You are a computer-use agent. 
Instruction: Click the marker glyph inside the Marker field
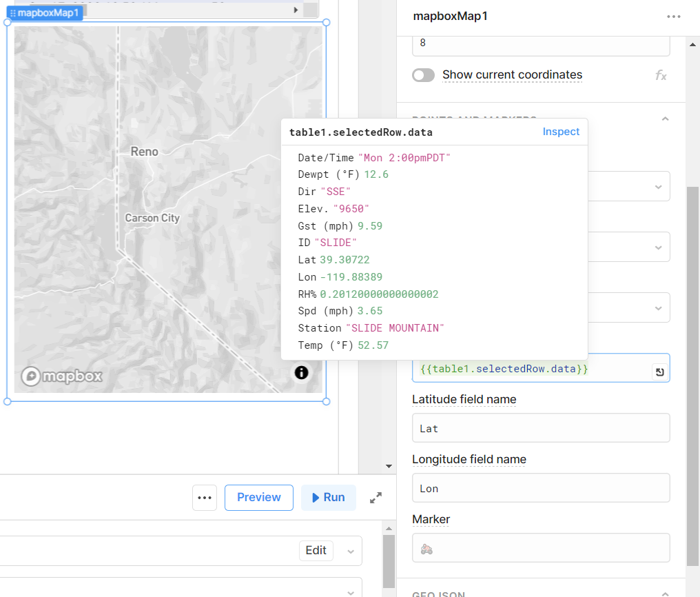(x=426, y=547)
